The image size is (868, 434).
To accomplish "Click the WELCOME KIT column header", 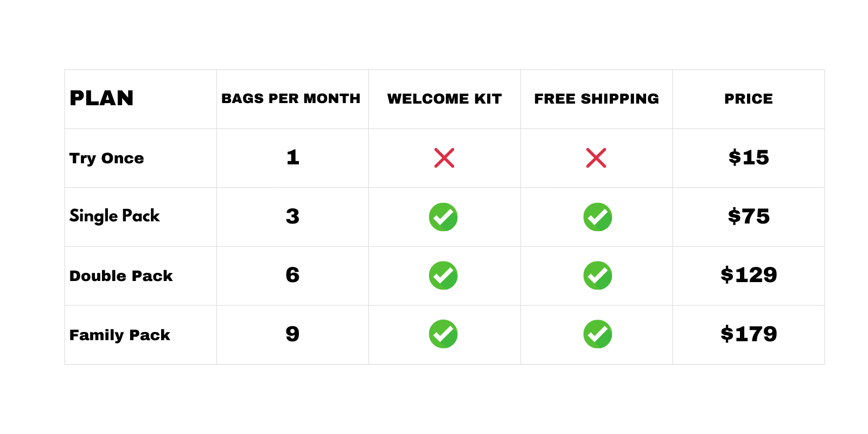I will pyautogui.click(x=444, y=99).
